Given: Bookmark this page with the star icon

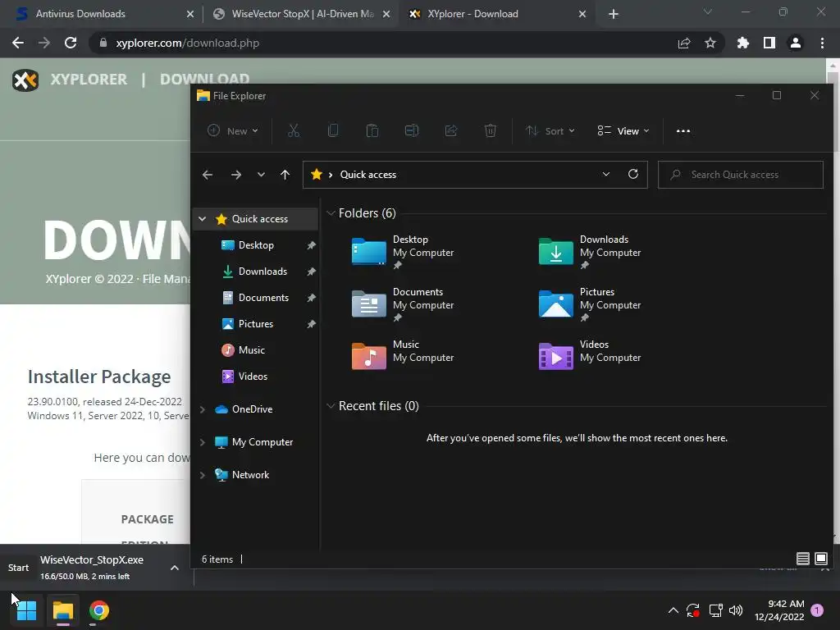Looking at the screenshot, I should [710, 43].
